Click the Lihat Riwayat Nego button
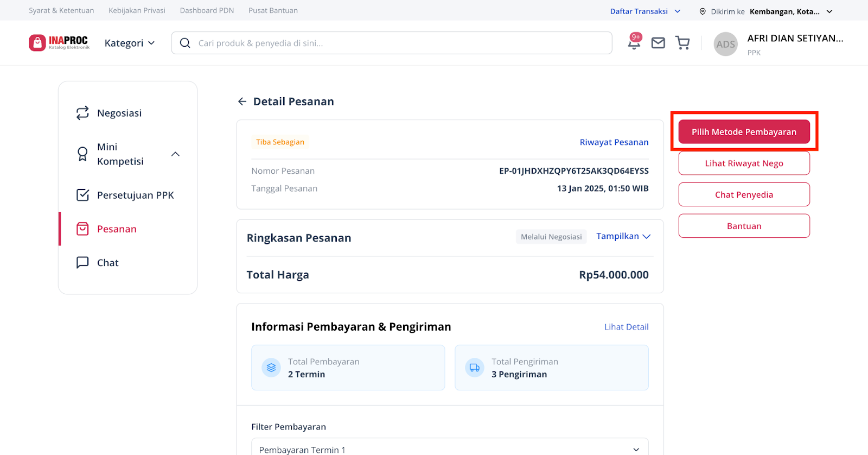The image size is (868, 455). point(744,163)
